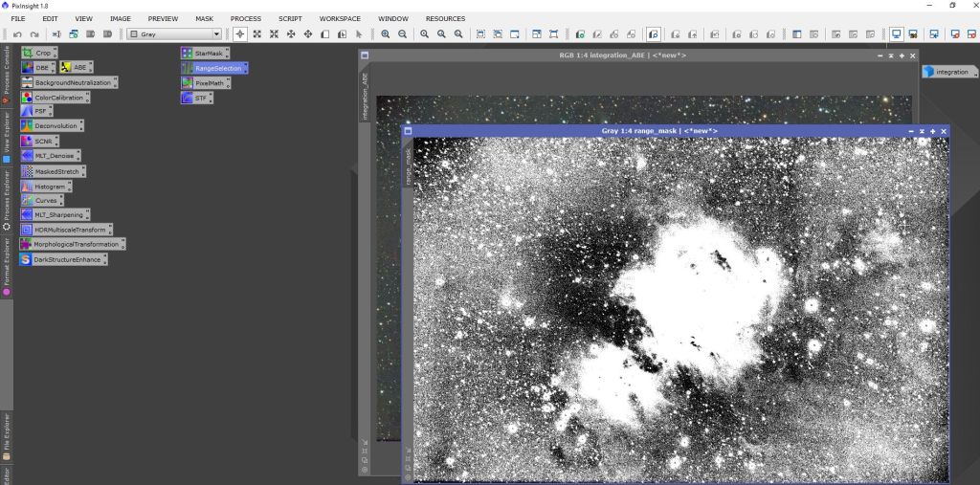Screen dimensions: 980x485
Task: Click the range_mask view identifier tab
Action: [x=408, y=166]
